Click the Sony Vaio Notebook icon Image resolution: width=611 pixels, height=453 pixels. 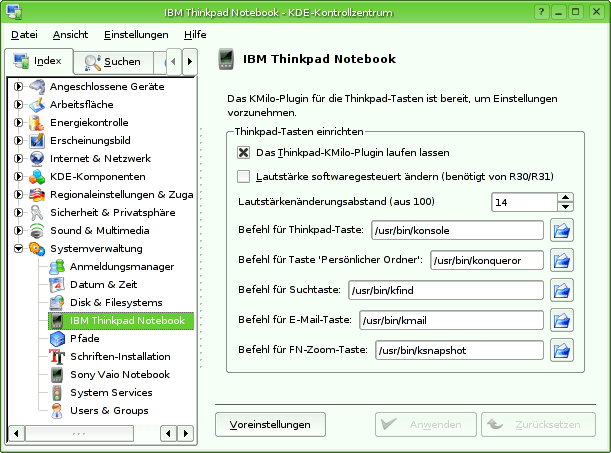(57, 375)
